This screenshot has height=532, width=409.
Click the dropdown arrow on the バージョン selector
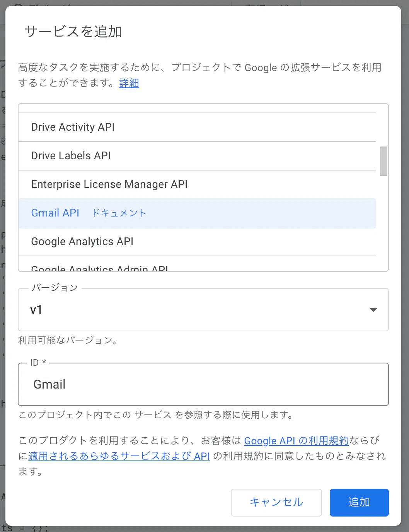373,310
